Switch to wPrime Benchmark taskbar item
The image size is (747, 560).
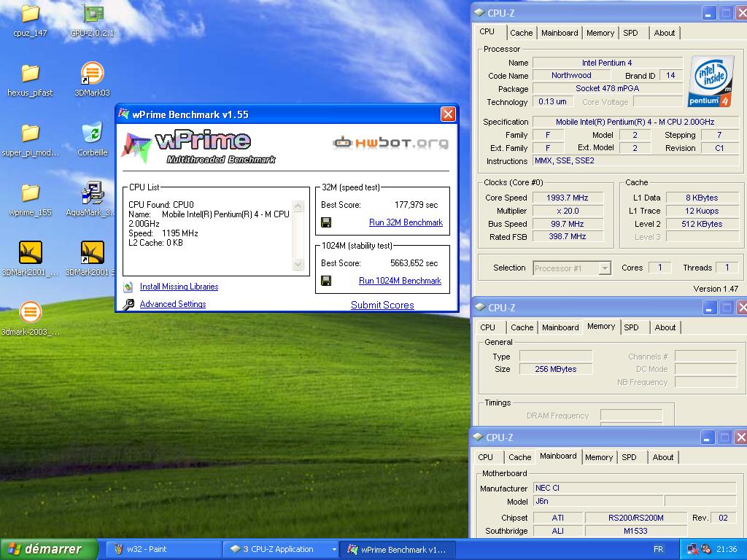(x=398, y=550)
